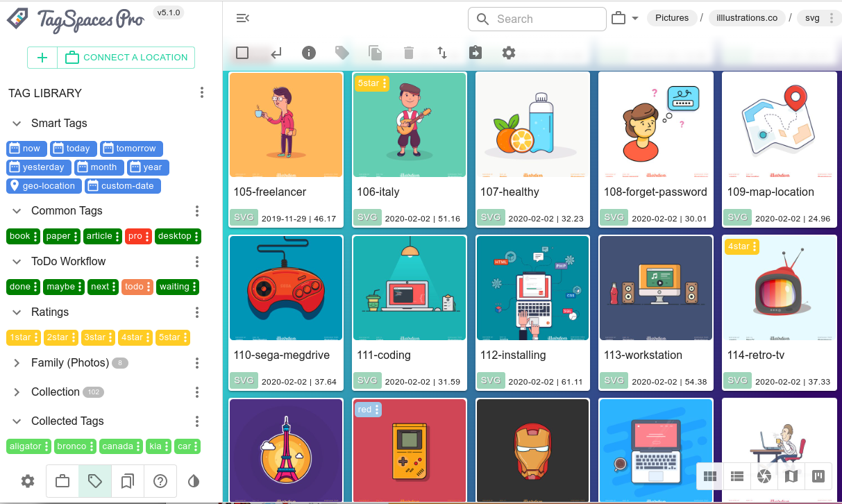Open the Help tab icon

point(160,481)
